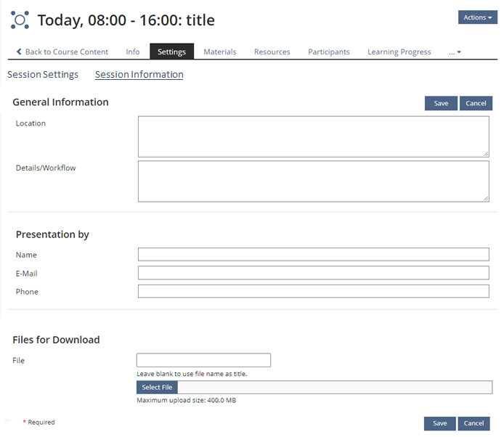Screen dimensions: 504x437
Task: View the Learning Progress tab
Action: point(399,52)
